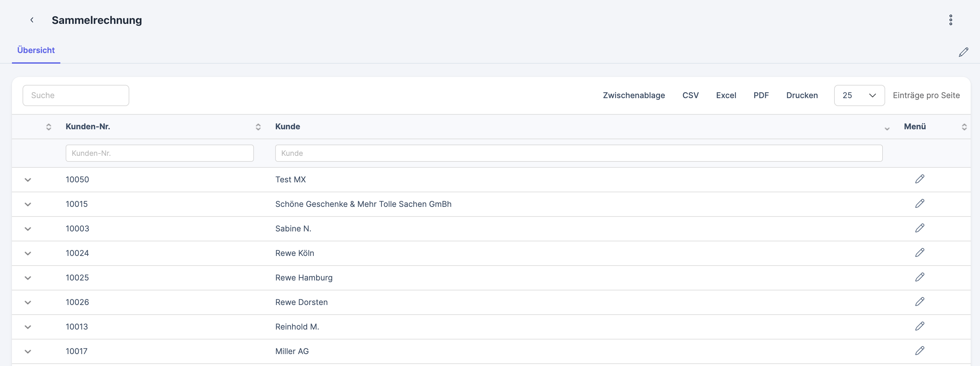Expand the Rewe Hamburg row

(x=28, y=278)
